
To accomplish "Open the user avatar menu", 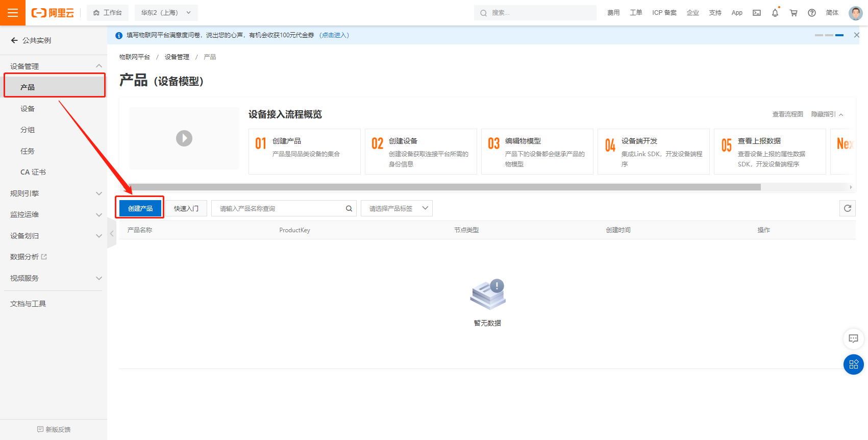I will [856, 13].
